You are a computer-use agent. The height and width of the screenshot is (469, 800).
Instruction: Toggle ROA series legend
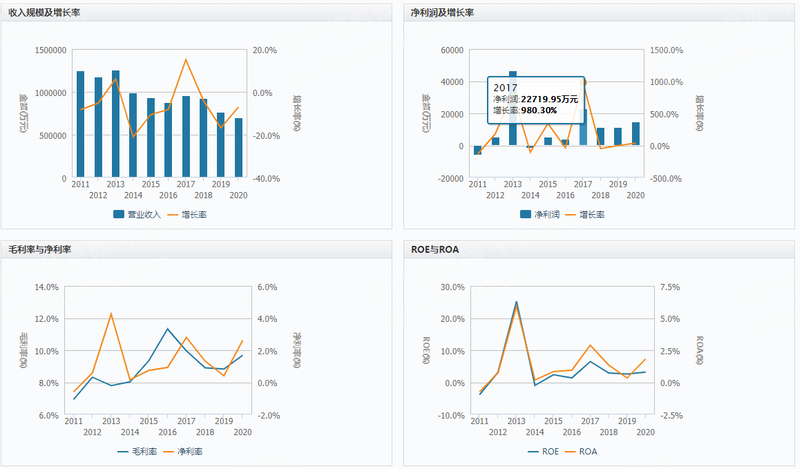point(581,451)
